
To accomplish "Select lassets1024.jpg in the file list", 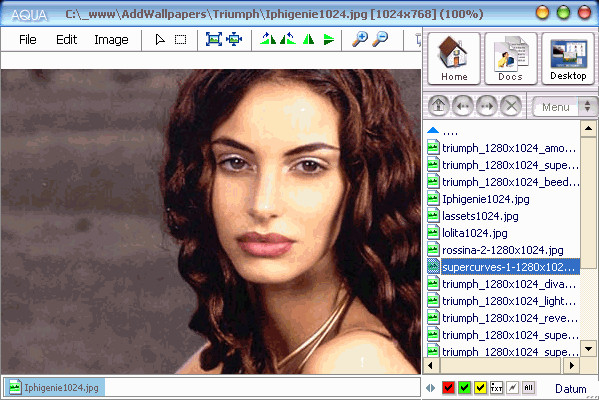I will (480, 216).
